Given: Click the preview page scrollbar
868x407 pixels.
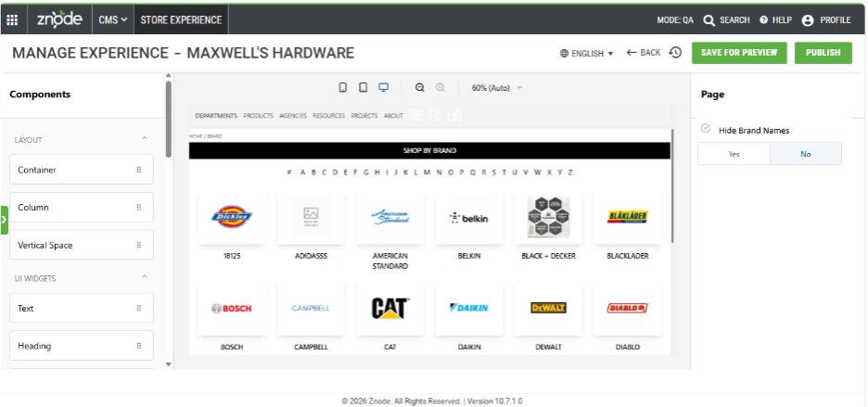Looking at the screenshot, I should pos(672,185).
